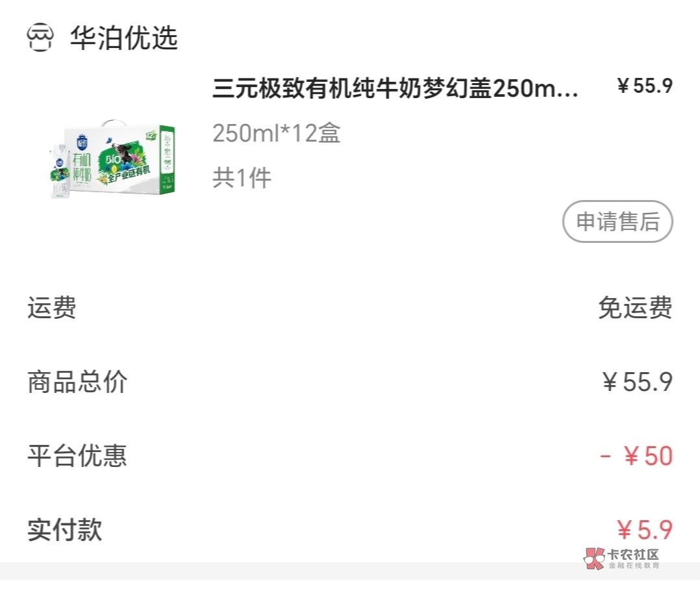Open the 华泊优选 store page
The height and width of the screenshot is (604, 700).
click(123, 38)
